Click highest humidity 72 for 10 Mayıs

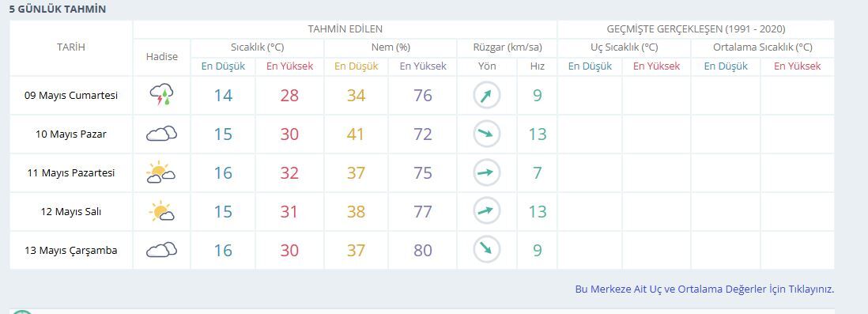(x=422, y=134)
